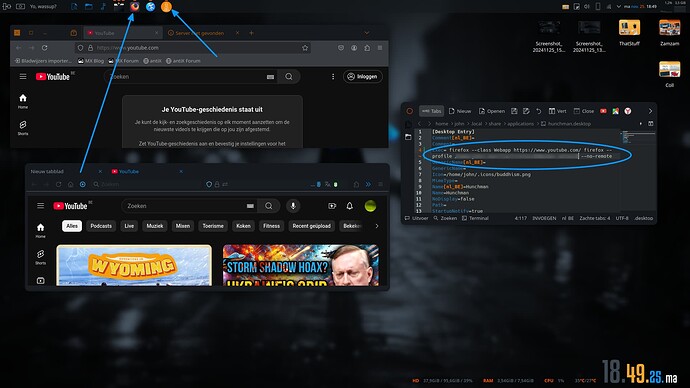The height and width of the screenshot is (388, 690).
Task: Click 'Nieuw' to create a new document
Action: [x=459, y=111]
